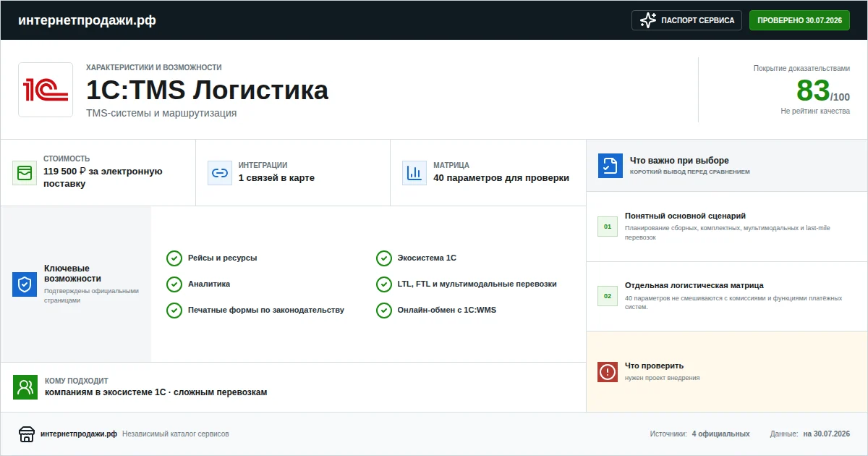Click the document checkmark icon beside Что важно при выборе
Screen dimensions: 868x456
pos(610,166)
